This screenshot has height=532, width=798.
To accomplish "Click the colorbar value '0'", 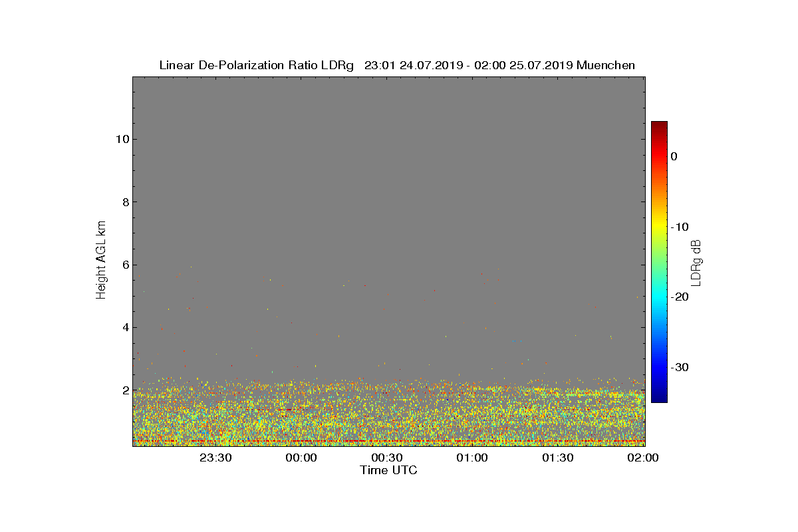I will coord(674,156).
